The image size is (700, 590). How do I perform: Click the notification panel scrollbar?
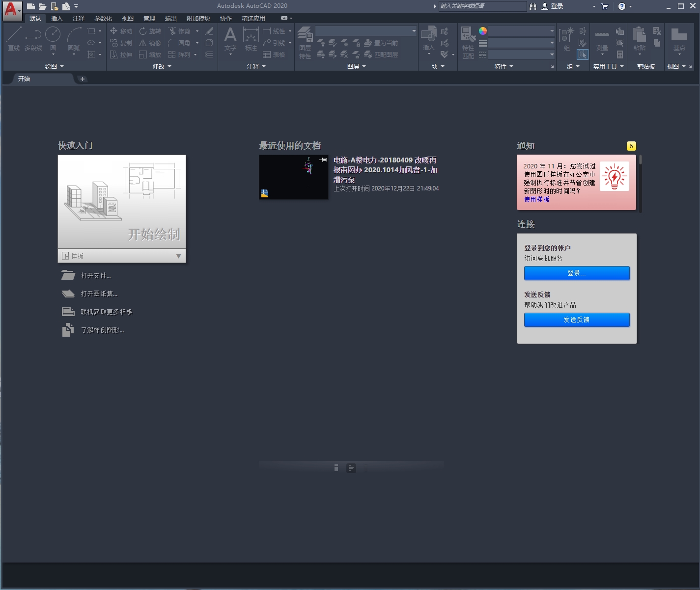tap(641, 184)
